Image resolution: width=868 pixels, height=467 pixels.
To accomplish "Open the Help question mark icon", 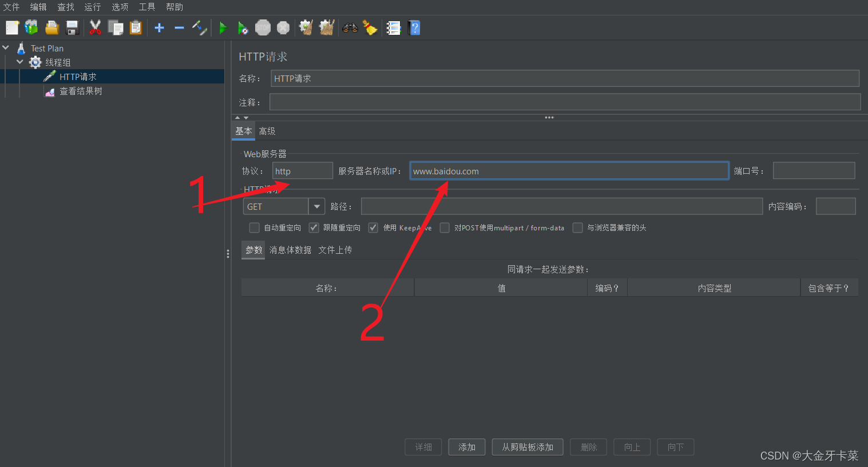I will pos(414,27).
